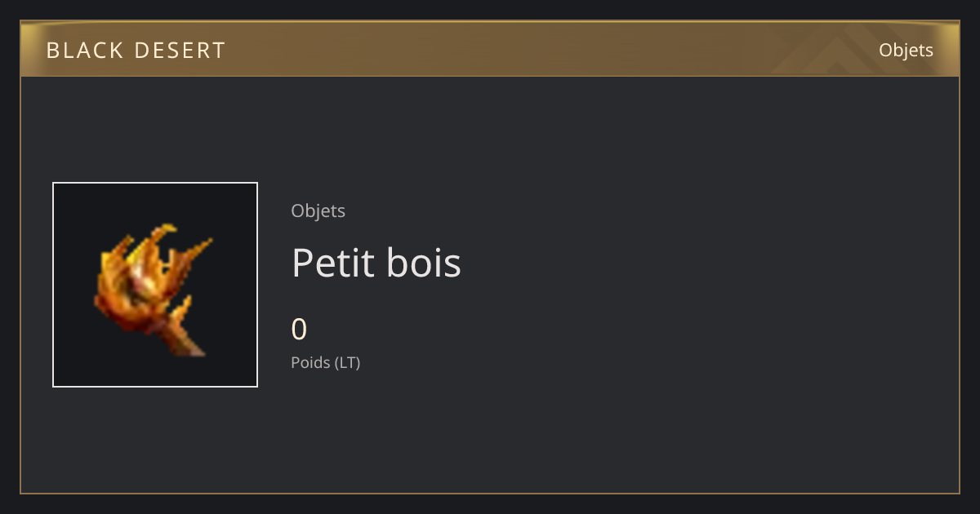Click the thin gold border of the card

490,493
